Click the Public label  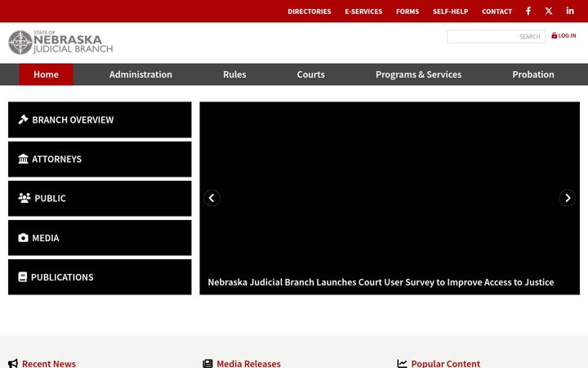pos(50,198)
